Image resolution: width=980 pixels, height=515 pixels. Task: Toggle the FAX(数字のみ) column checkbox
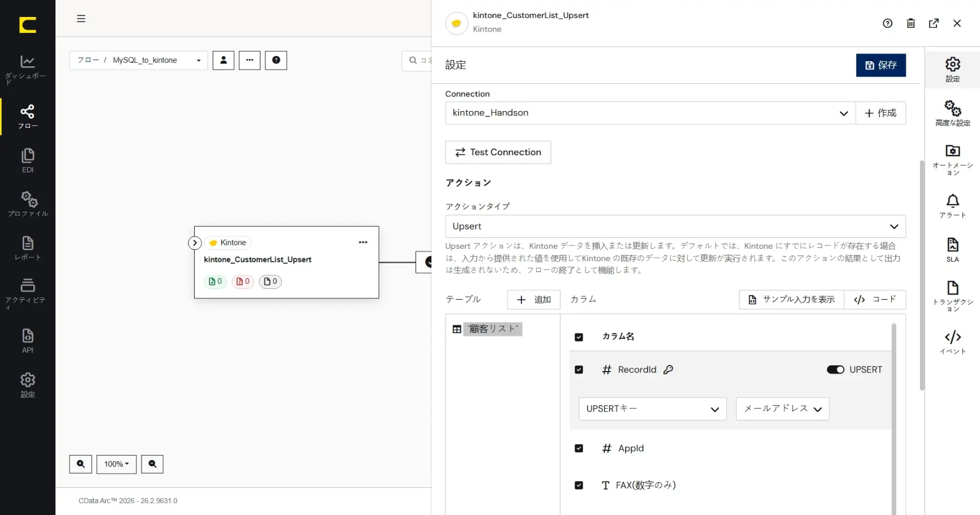click(579, 486)
